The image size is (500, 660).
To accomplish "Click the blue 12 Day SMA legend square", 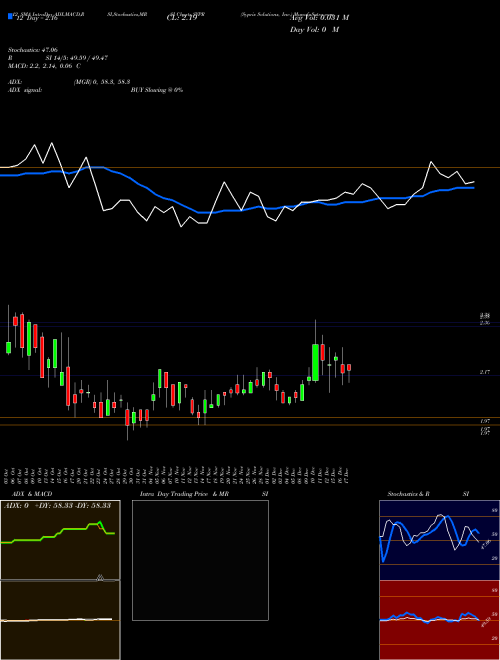I will point(10,16).
